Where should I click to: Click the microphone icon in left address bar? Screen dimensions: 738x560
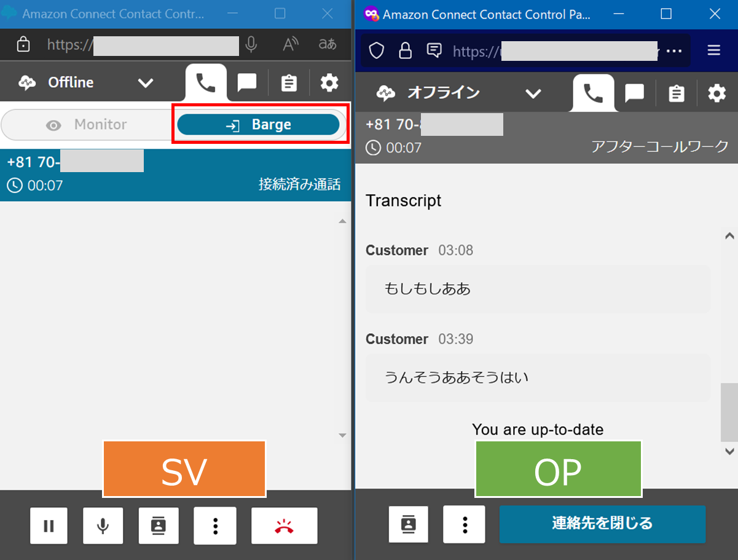pyautogui.click(x=251, y=44)
